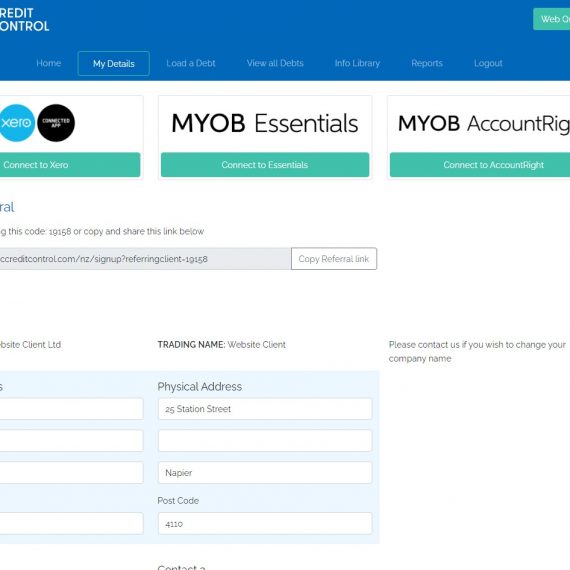This screenshot has height=570, width=570.
Task: Go to View all Debts
Action: pyautogui.click(x=275, y=63)
